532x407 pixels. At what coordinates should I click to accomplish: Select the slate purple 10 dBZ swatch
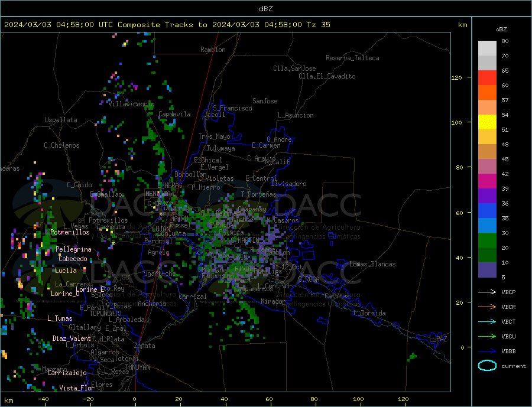487,270
